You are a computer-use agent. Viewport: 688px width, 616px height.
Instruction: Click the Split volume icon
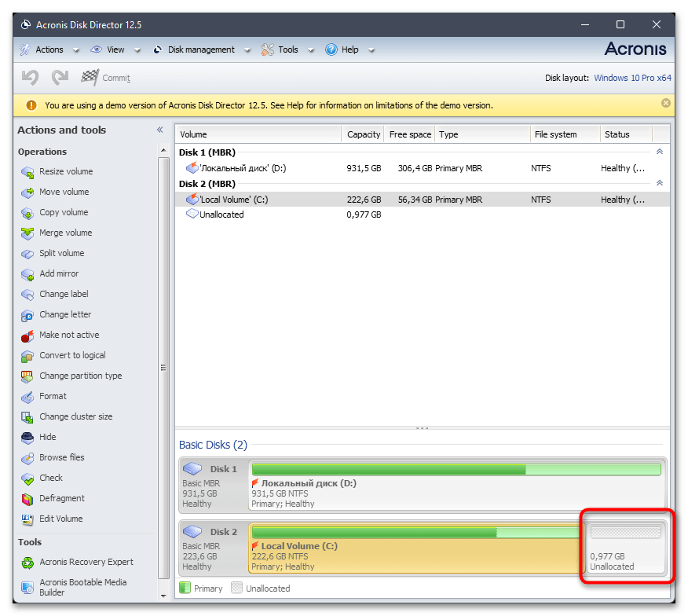tap(27, 253)
